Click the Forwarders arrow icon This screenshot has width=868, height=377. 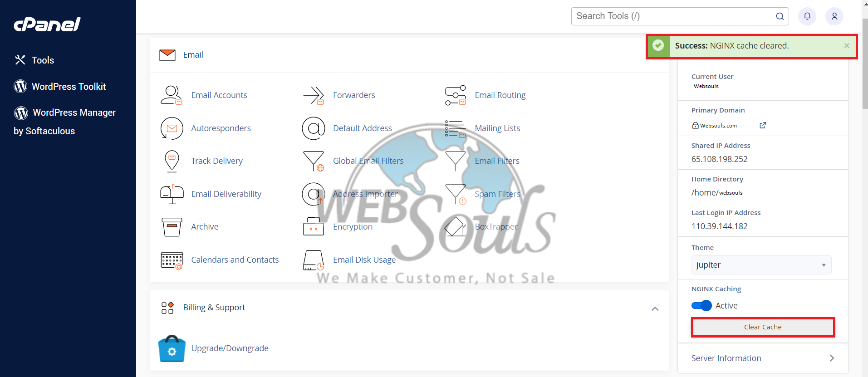point(314,95)
